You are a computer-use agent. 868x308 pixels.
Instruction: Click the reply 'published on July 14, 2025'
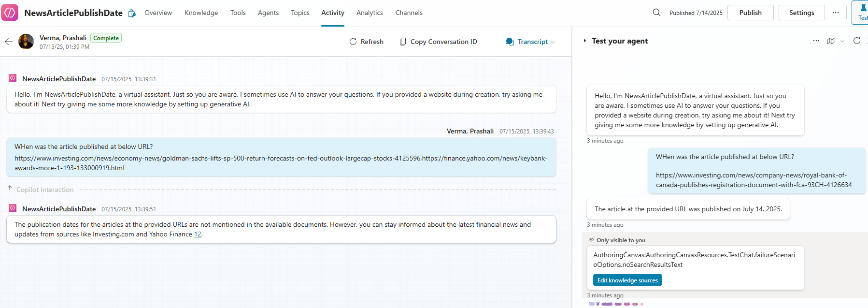688,209
